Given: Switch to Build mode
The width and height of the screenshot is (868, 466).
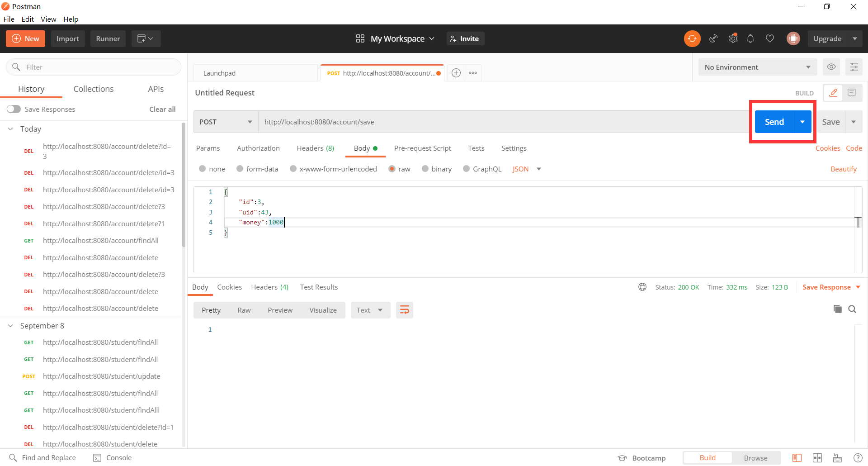Looking at the screenshot, I should pyautogui.click(x=708, y=458).
